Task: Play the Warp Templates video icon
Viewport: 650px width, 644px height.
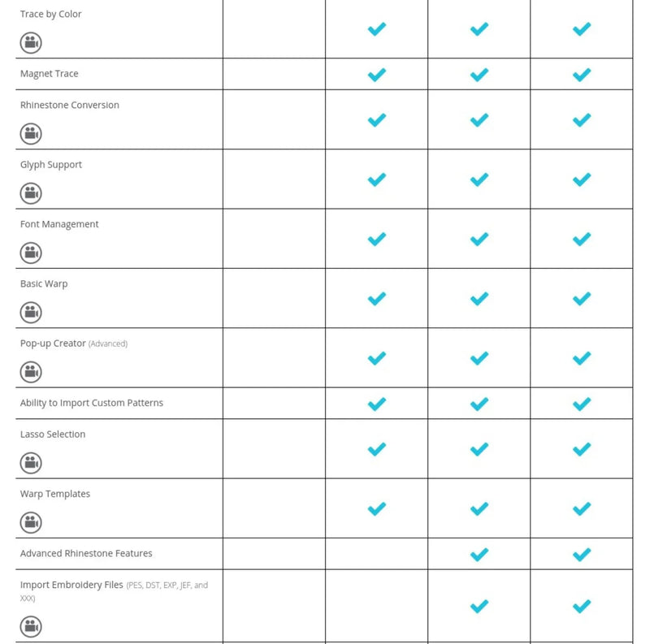Action: pos(31,522)
